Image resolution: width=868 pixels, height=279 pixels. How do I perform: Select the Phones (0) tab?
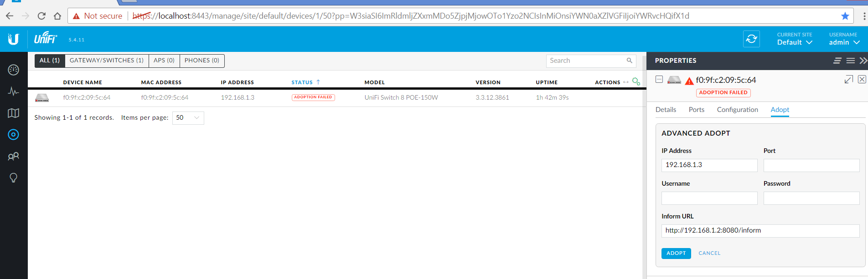point(202,61)
